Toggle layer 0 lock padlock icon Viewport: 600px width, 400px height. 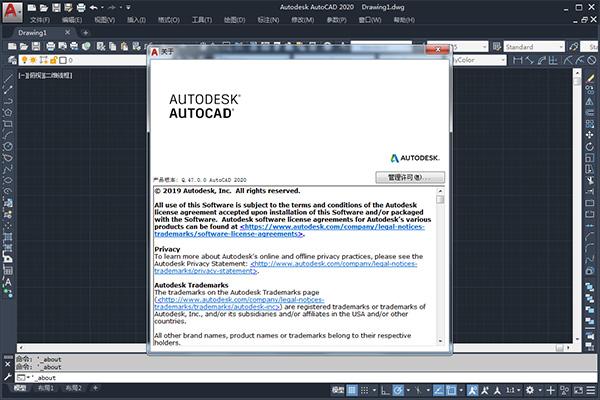53,60
